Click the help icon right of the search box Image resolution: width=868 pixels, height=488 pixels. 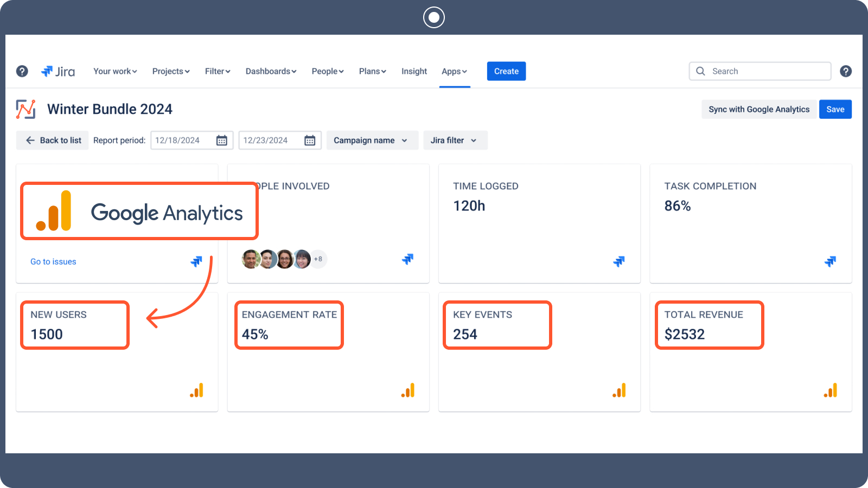[x=846, y=71]
